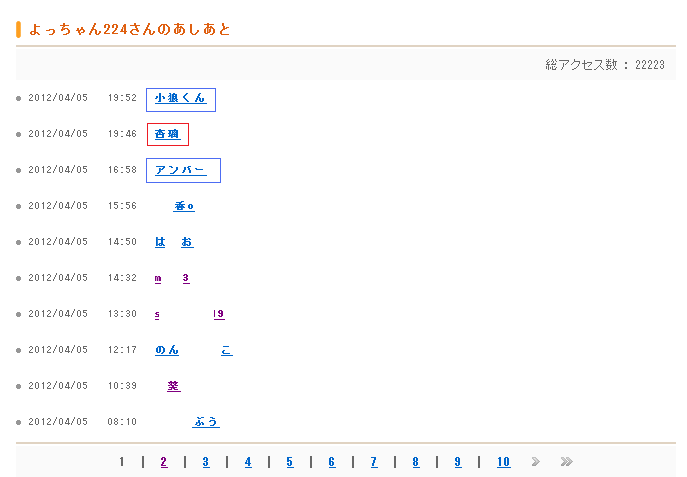Image resolution: width=687 pixels, height=477 pixels.
Task: Open page 5 of the list
Action: click(290, 462)
